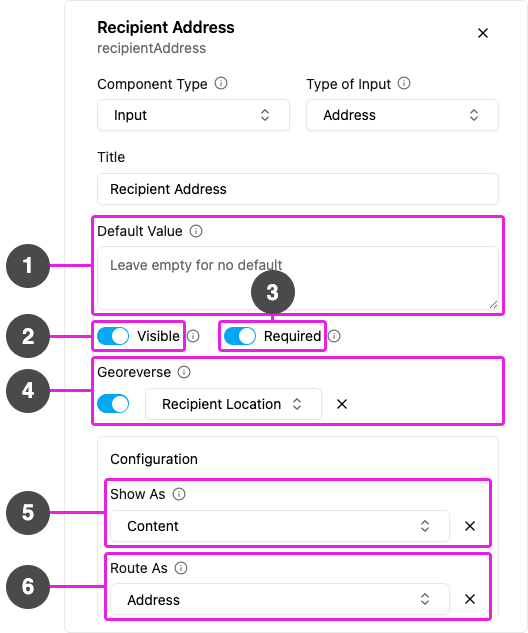The height and width of the screenshot is (633, 528).
Task: Click the Default Value resize handle
Action: coord(493,305)
